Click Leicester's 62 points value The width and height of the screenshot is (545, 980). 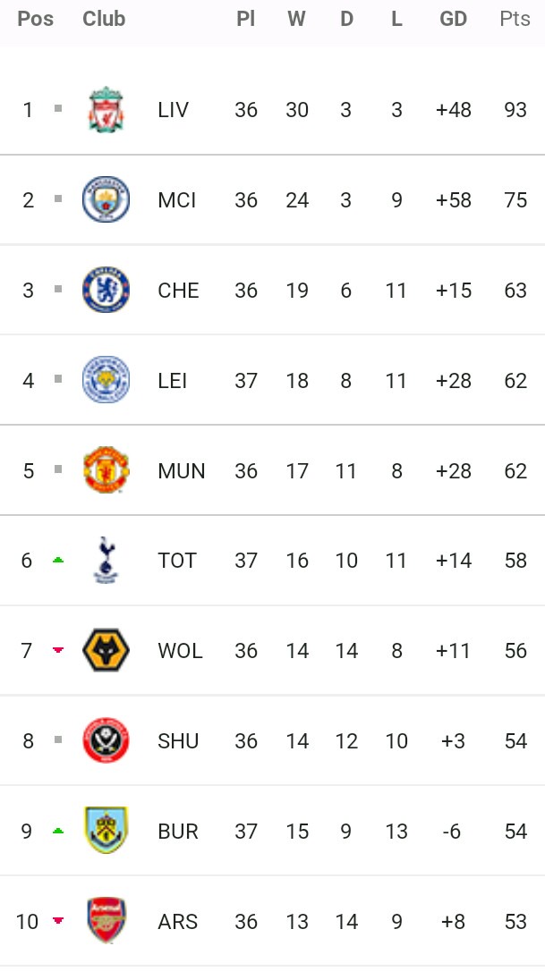[515, 380]
